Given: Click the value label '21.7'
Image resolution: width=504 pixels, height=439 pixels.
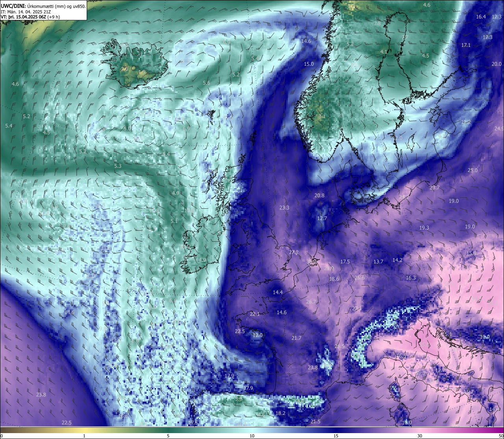Looking at the screenshot, I should pyautogui.click(x=296, y=338).
